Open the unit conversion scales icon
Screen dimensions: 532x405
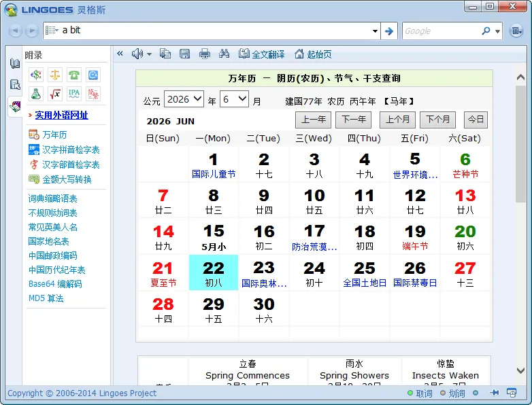tap(55, 75)
